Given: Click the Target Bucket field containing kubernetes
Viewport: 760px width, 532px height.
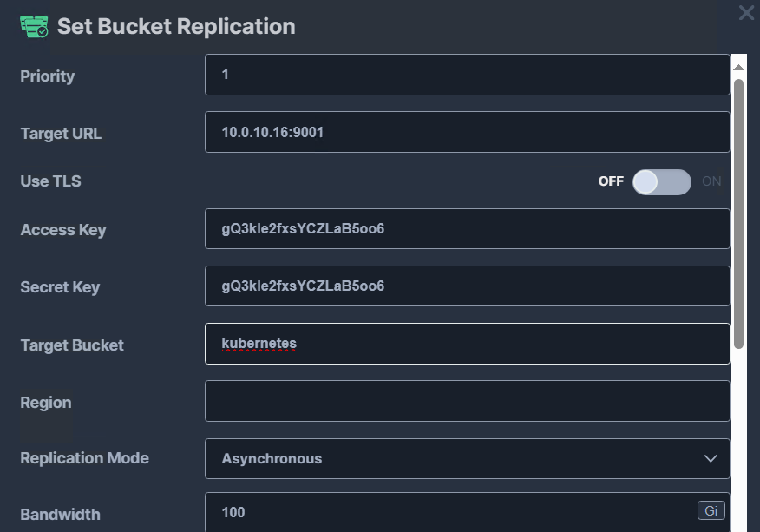Looking at the screenshot, I should pyautogui.click(x=467, y=344).
